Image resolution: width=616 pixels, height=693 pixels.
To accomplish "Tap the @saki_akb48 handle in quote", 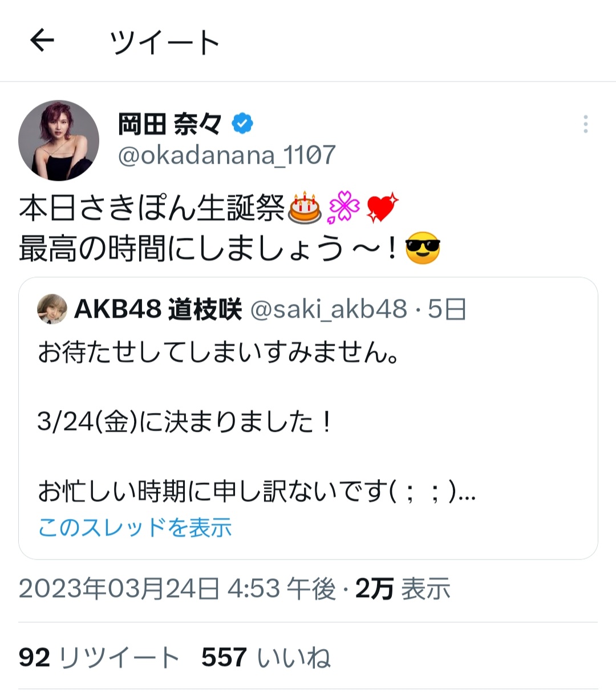I will (x=329, y=309).
